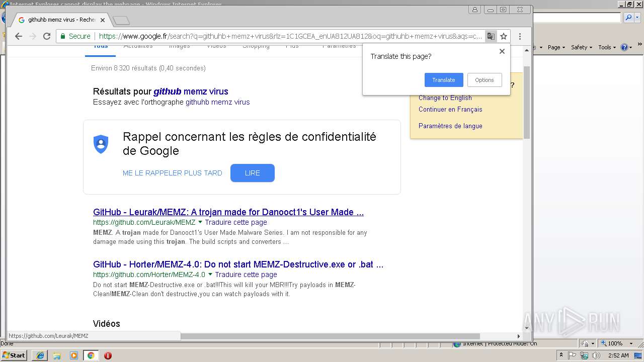Expand dropdown next to github.com/Leurak/MEMZ URL

[200, 222]
